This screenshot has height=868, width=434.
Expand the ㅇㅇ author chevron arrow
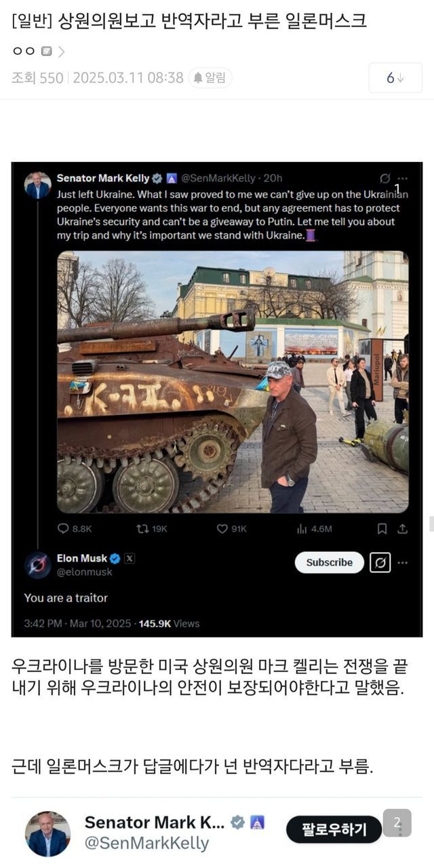click(62, 52)
